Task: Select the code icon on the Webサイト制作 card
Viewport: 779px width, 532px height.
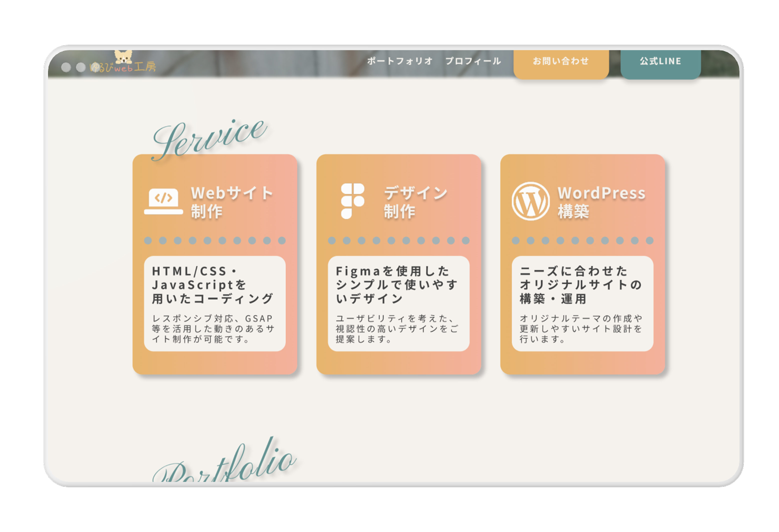Action: pos(164,198)
